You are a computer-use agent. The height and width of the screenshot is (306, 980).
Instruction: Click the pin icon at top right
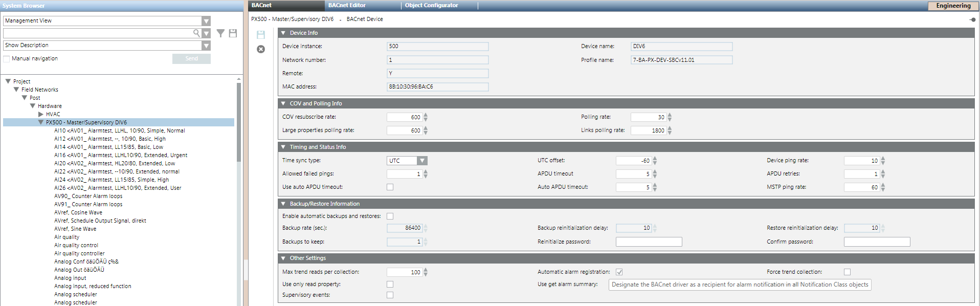click(x=972, y=19)
